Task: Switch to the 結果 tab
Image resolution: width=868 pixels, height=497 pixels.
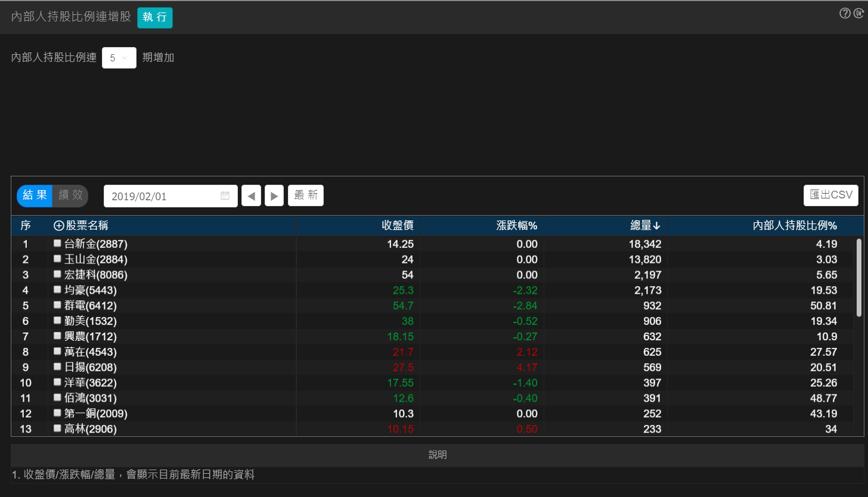Action: pyautogui.click(x=35, y=195)
